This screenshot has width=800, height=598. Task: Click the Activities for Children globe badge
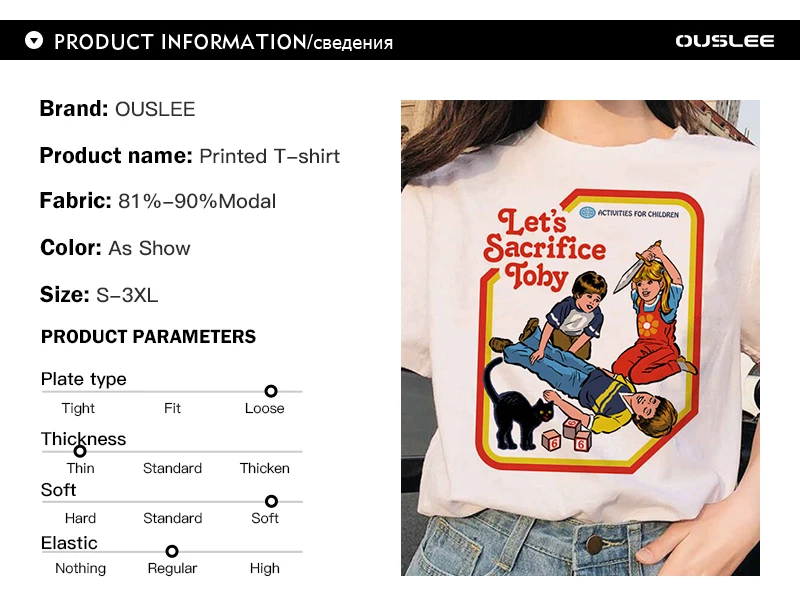coord(587,213)
